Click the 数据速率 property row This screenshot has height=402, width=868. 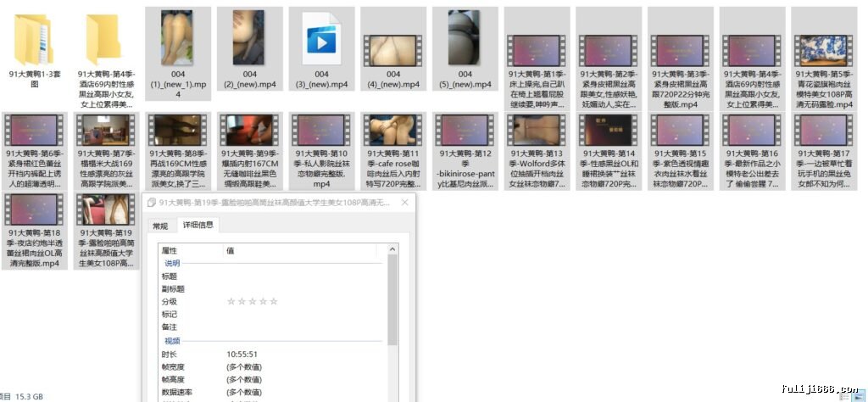(272, 393)
